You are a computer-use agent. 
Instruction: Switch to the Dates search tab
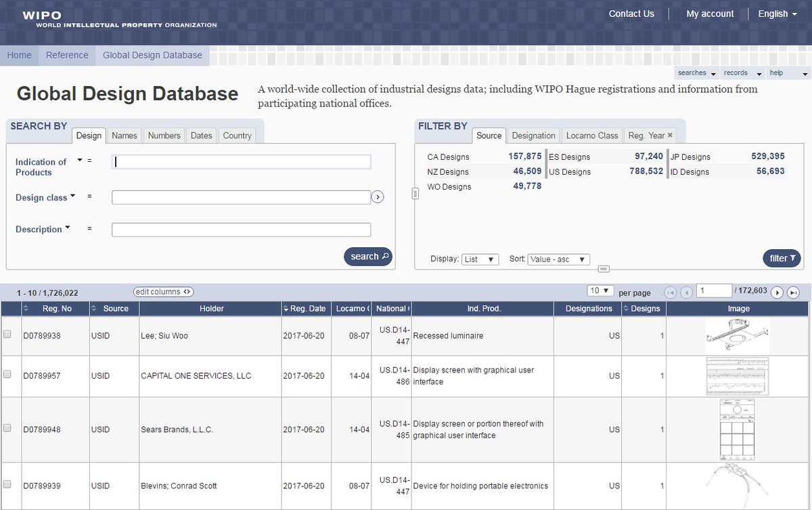coord(202,135)
